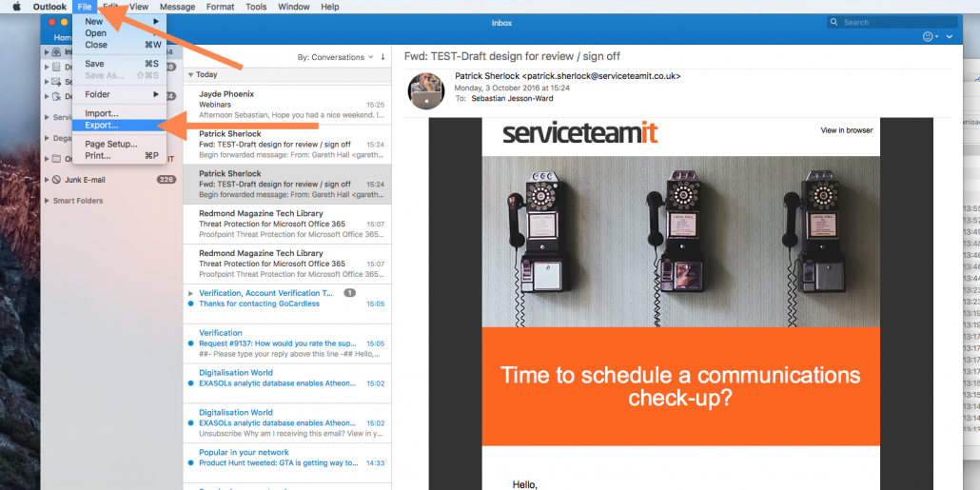Collapse the Today group header
Viewport: 980px width, 490px height.
[x=191, y=74]
